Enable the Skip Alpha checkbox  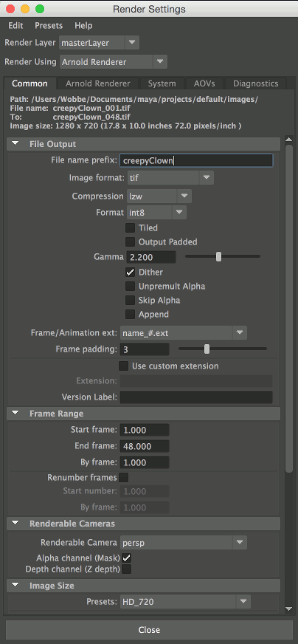(x=130, y=301)
